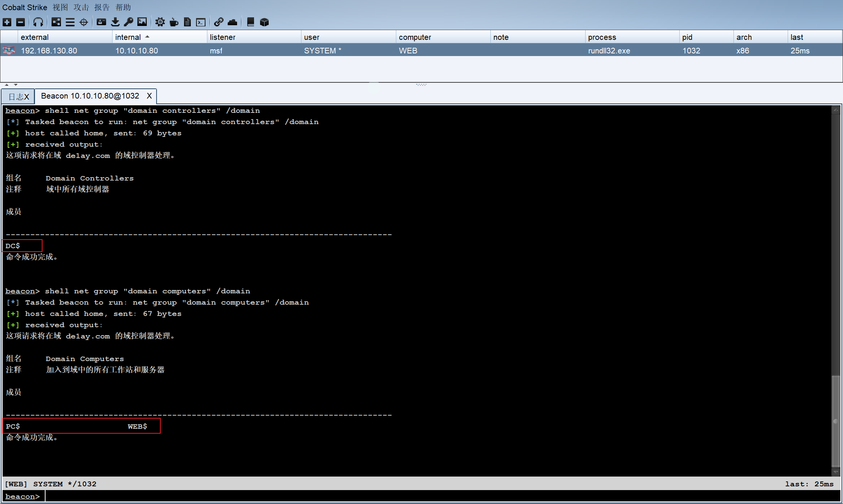Sort sessions by last column
The height and width of the screenshot is (504, 843).
point(815,37)
